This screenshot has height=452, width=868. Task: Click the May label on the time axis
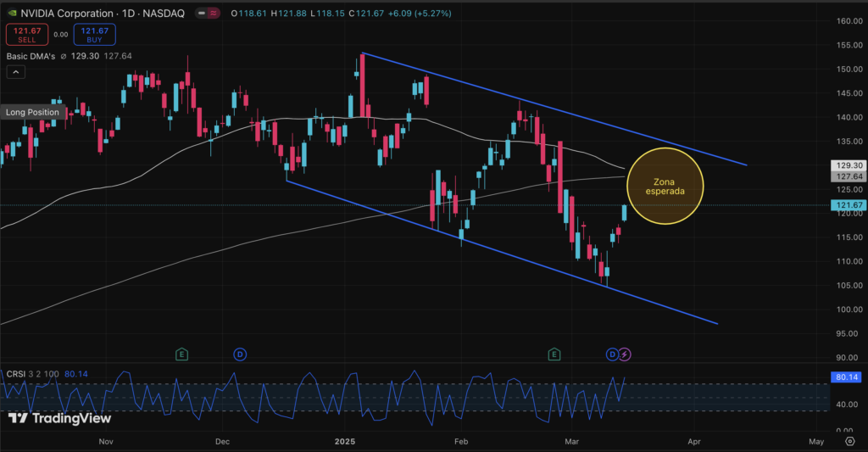click(x=816, y=442)
